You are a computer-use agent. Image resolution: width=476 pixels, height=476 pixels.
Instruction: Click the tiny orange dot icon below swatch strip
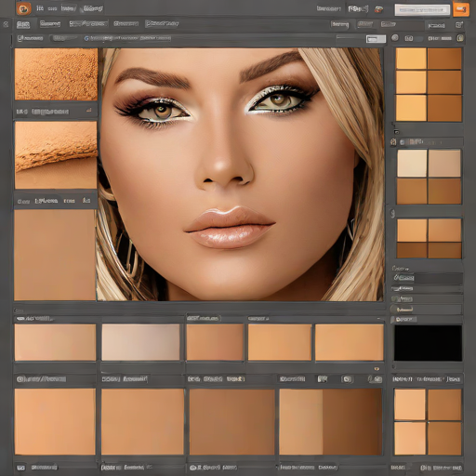377,369
